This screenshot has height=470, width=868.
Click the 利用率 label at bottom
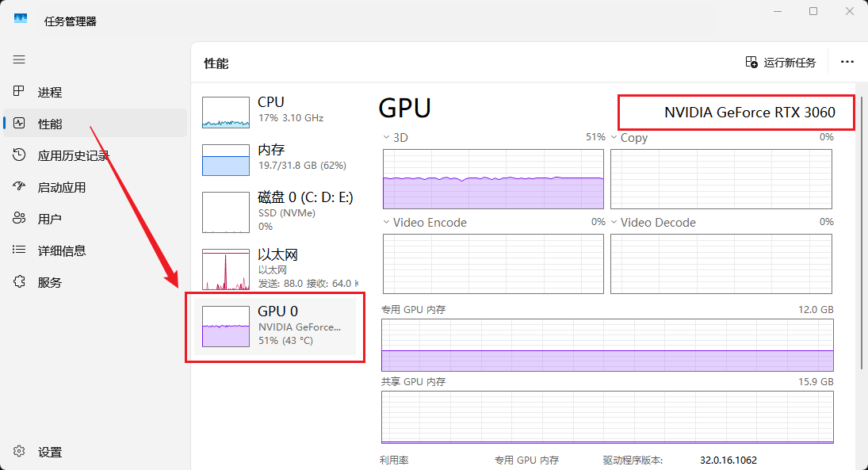394,460
